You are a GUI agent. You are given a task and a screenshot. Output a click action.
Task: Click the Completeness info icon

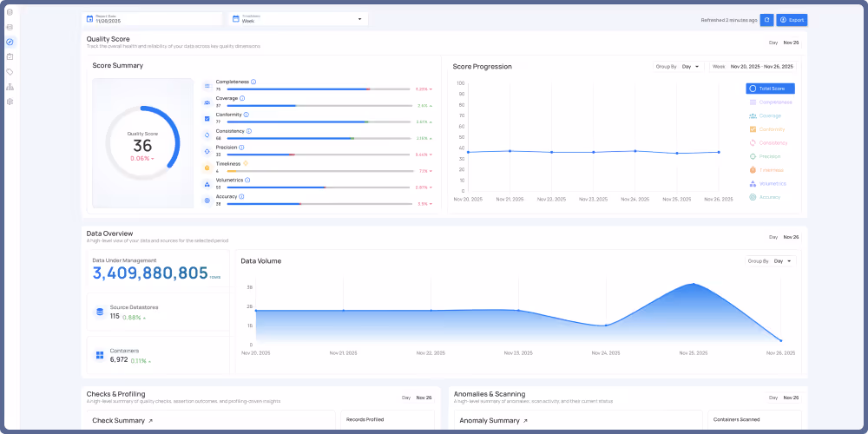point(253,82)
